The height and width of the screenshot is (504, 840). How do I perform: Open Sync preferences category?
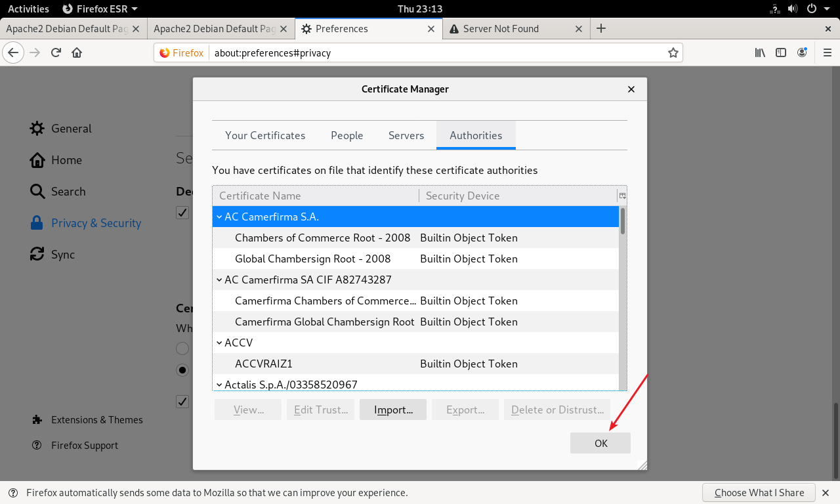pos(52,255)
